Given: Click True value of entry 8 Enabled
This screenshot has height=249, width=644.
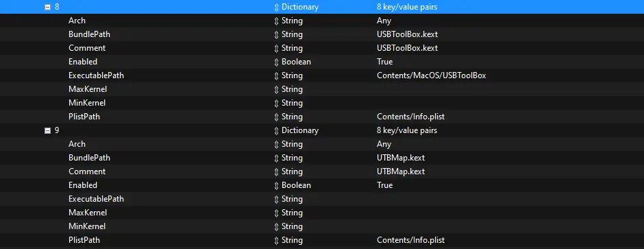Looking at the screenshot, I should click(384, 62).
